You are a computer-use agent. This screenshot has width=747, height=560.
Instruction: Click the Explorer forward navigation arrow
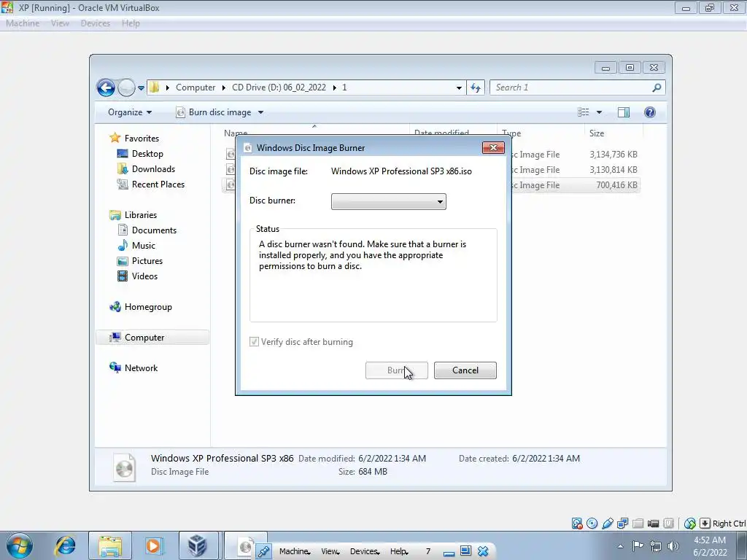(126, 87)
